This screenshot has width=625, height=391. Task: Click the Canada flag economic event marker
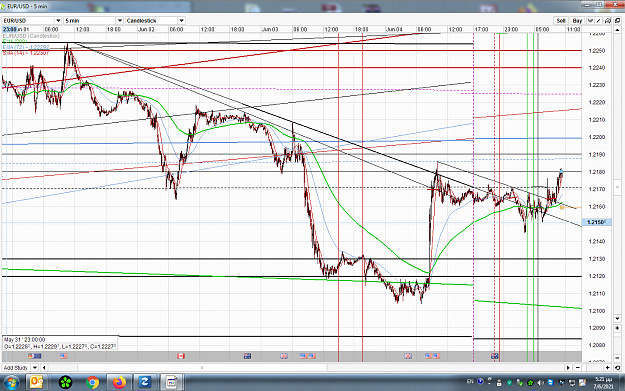coord(181,356)
